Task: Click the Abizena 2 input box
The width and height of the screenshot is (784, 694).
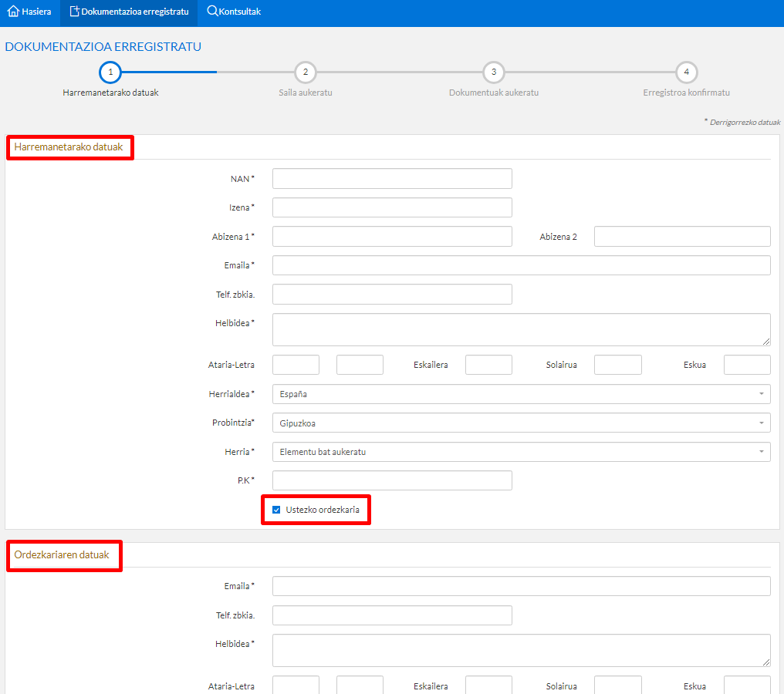Action: pyautogui.click(x=682, y=237)
